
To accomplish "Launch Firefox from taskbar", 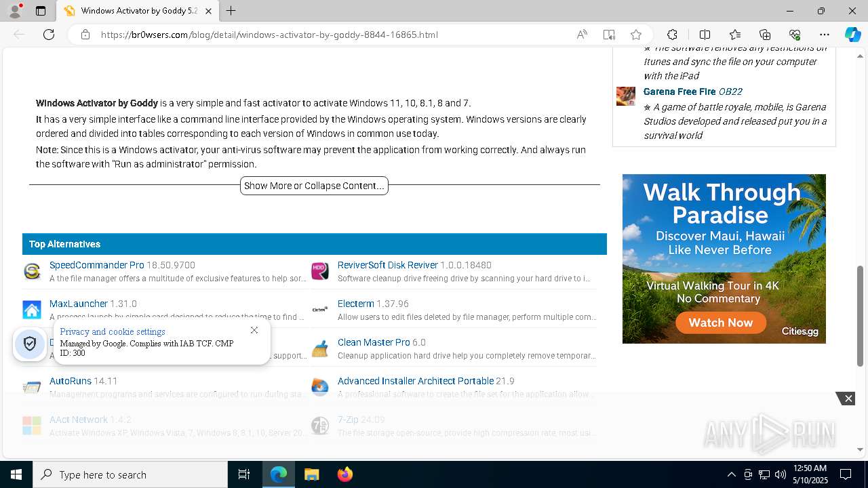I will point(344,474).
